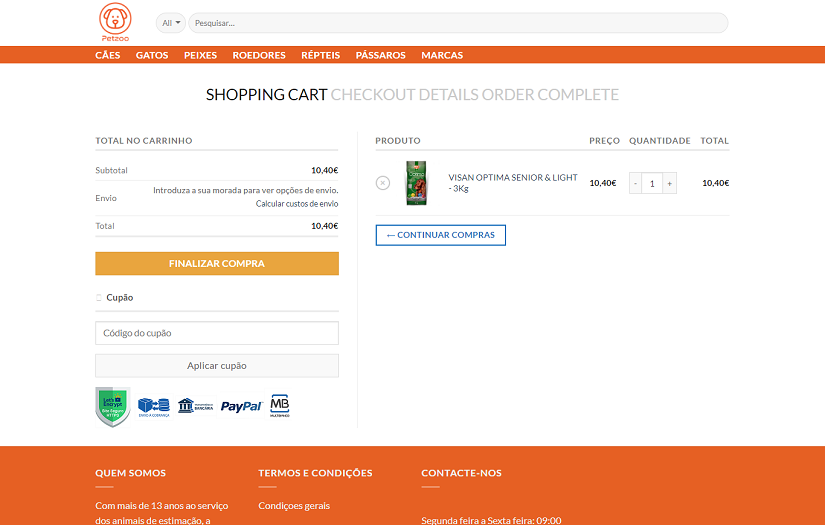Remove Visan Optima item from cart

click(x=383, y=183)
